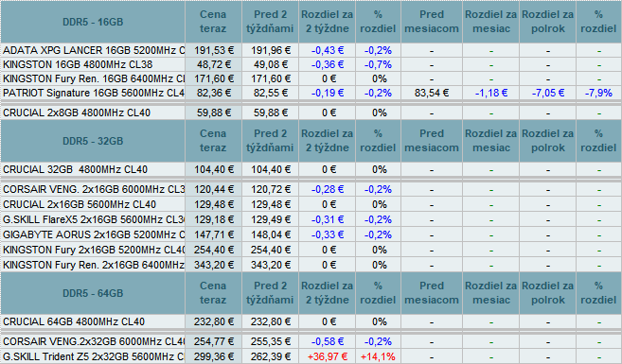This screenshot has height=364, width=622.
Task: Select the -7,9% half-year difference cell
Action: click(x=598, y=93)
